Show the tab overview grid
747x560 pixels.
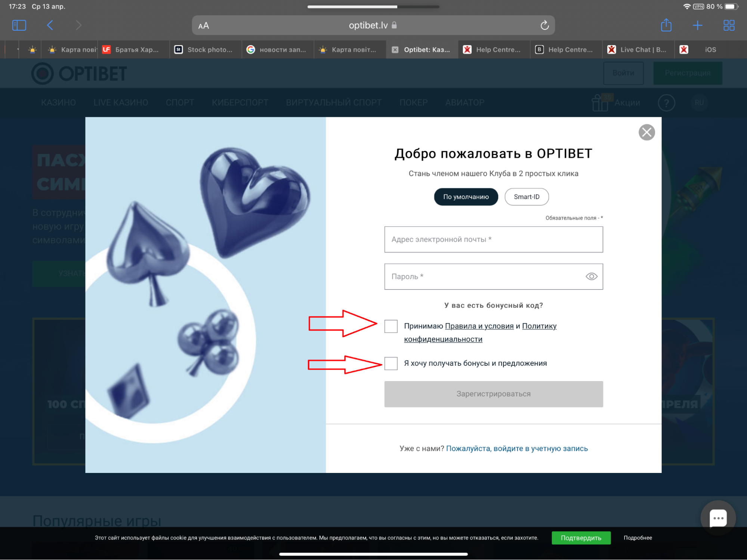pyautogui.click(x=729, y=25)
